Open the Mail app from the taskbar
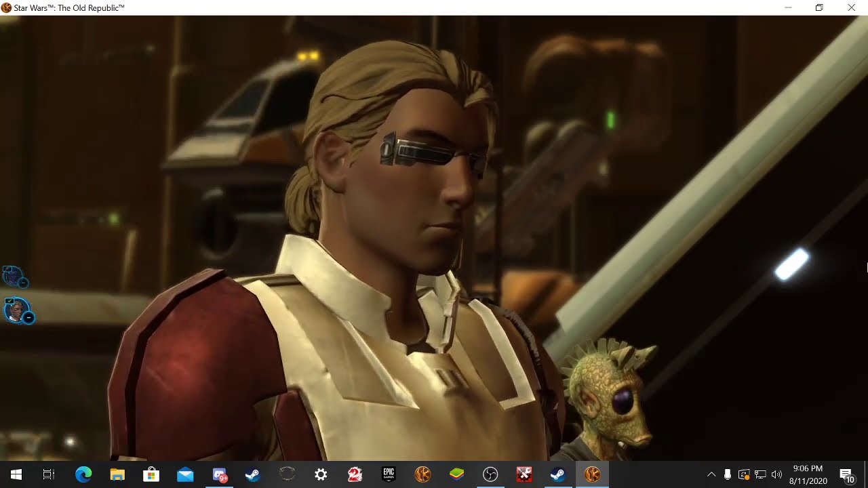 tap(185, 474)
